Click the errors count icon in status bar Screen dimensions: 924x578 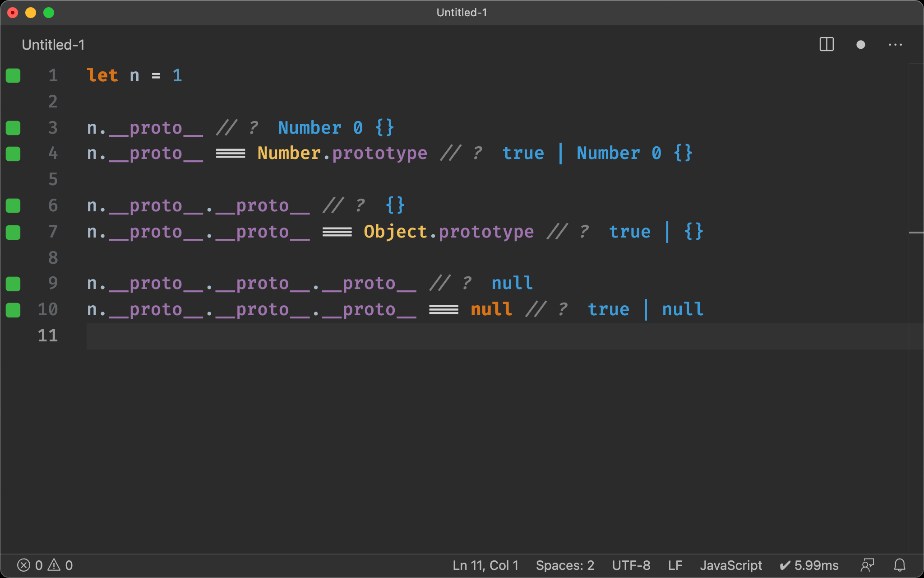[x=24, y=565]
